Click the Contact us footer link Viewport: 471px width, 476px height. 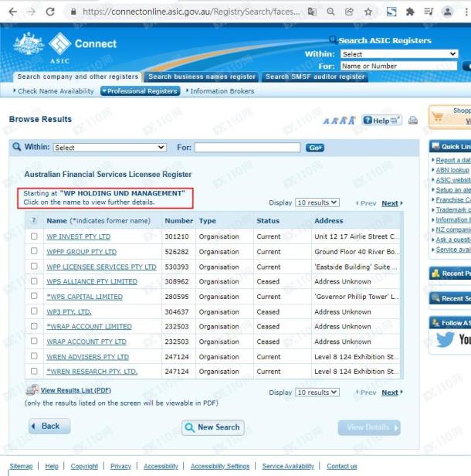click(342, 466)
